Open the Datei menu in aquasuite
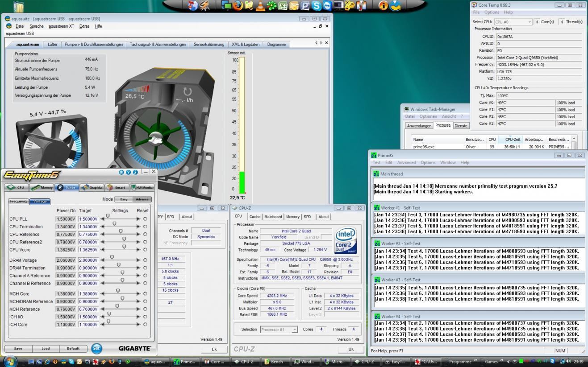 pyautogui.click(x=20, y=26)
